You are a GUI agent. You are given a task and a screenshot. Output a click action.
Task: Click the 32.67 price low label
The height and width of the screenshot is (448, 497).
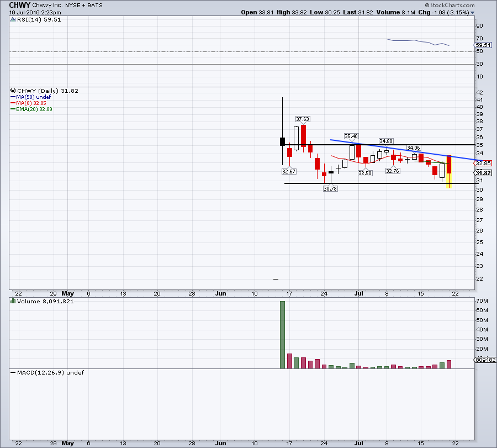pos(288,172)
